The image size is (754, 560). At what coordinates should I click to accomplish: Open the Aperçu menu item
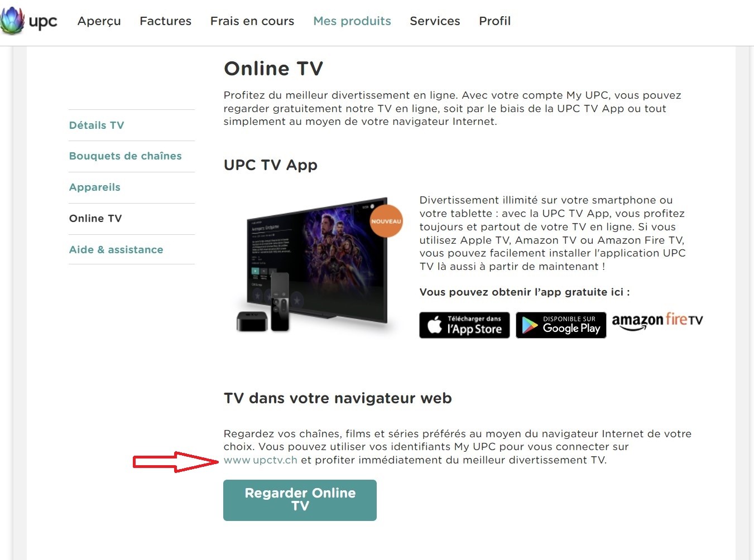pos(99,21)
